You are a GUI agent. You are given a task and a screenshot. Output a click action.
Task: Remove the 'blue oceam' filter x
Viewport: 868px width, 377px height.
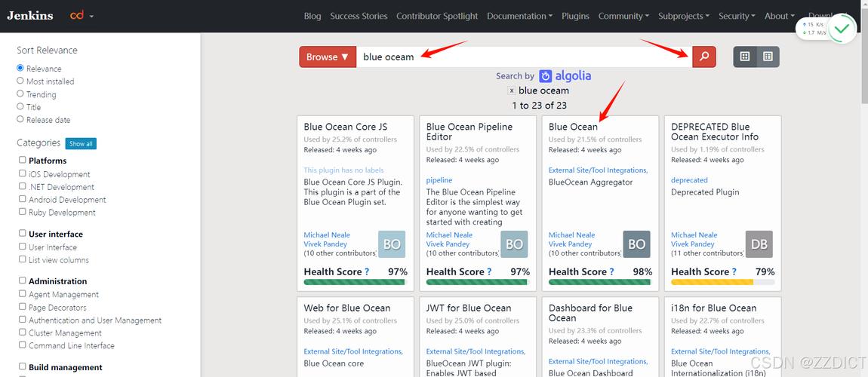(512, 90)
